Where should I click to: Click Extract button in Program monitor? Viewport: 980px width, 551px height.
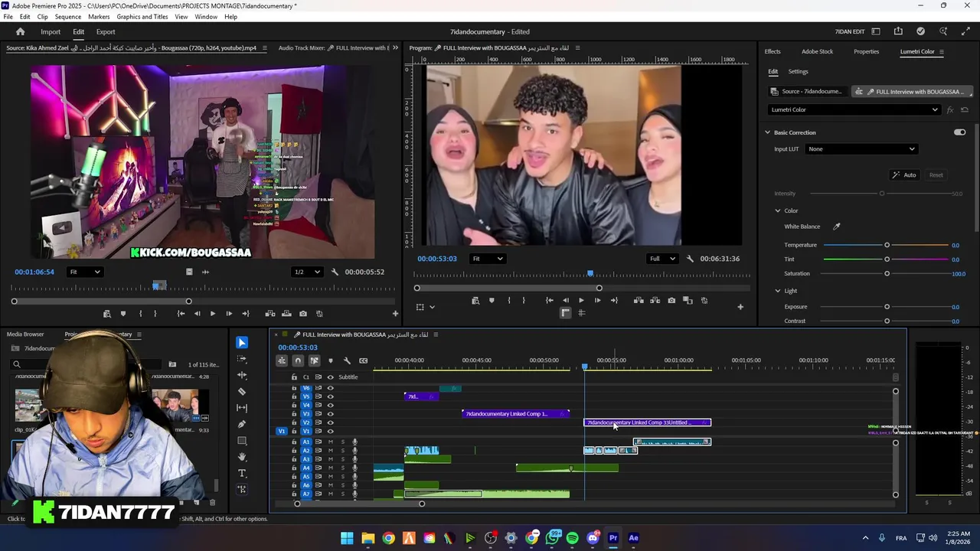coord(655,300)
